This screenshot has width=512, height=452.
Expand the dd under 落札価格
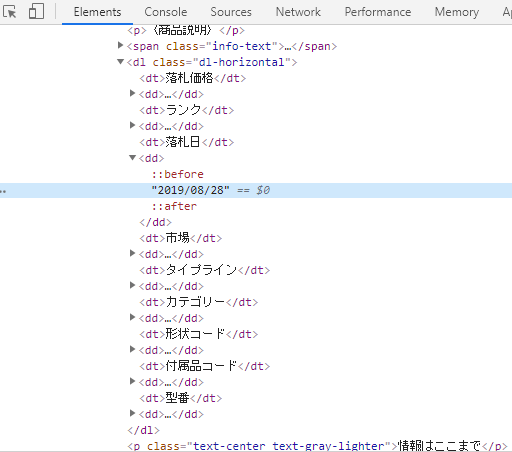coord(132,93)
